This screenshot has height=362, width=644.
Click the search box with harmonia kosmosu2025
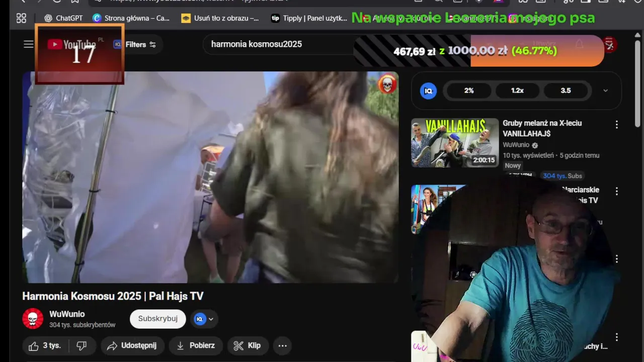279,44
